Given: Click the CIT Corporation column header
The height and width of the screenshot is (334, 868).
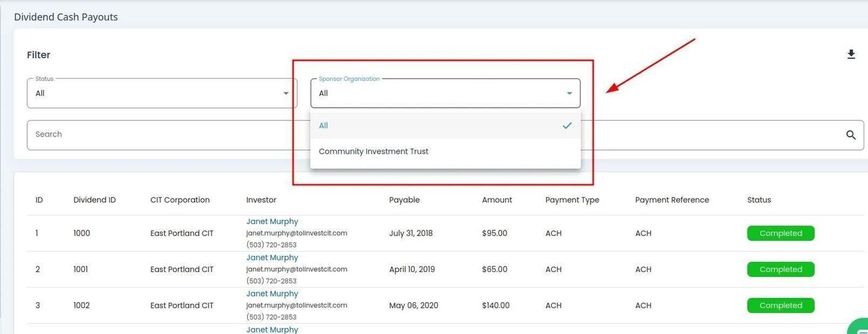Looking at the screenshot, I should [180, 200].
